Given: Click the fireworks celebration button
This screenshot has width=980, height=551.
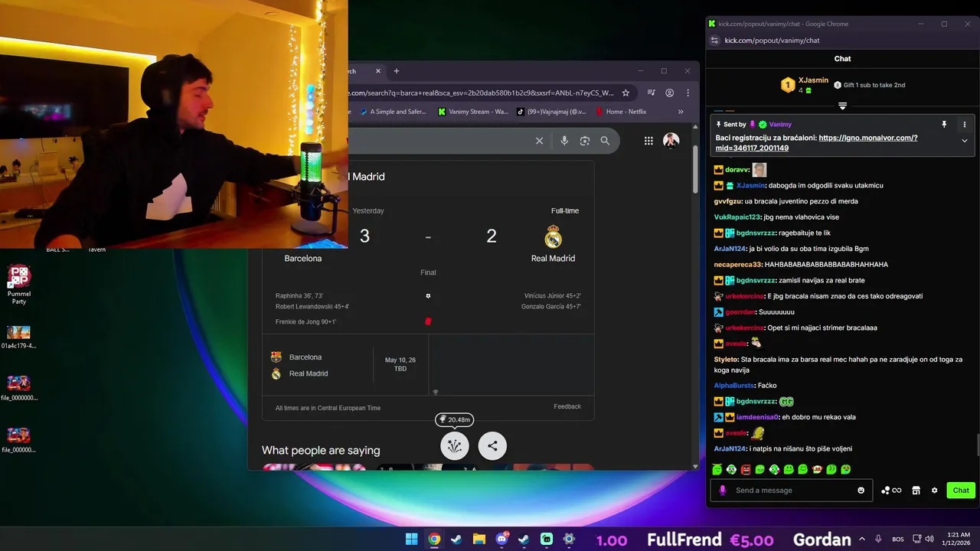Looking at the screenshot, I should pos(455,446).
